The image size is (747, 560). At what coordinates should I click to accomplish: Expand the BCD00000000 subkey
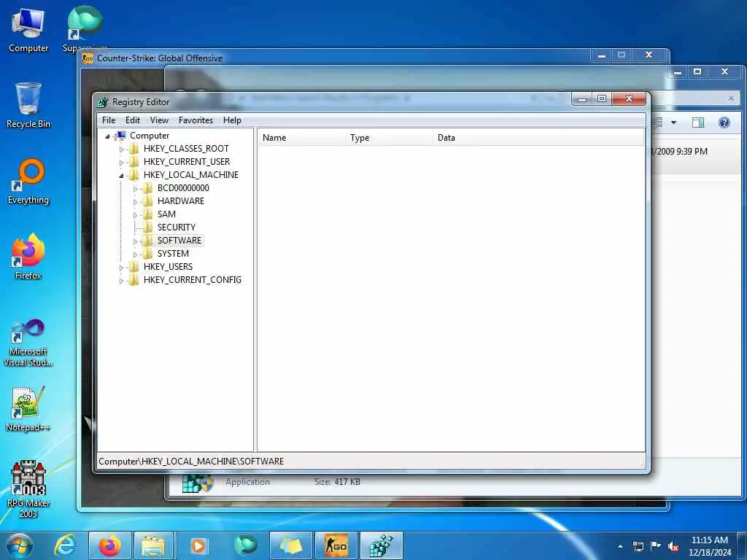tap(135, 189)
